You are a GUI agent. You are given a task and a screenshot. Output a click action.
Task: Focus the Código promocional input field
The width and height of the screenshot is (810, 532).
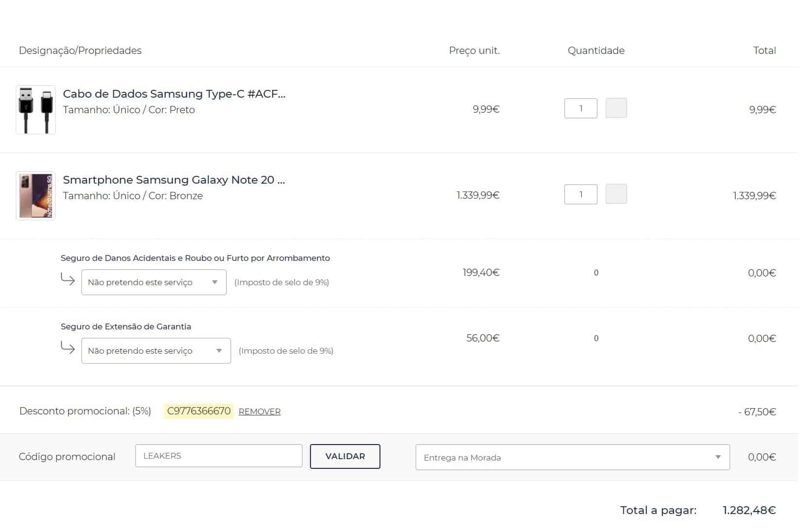click(219, 456)
